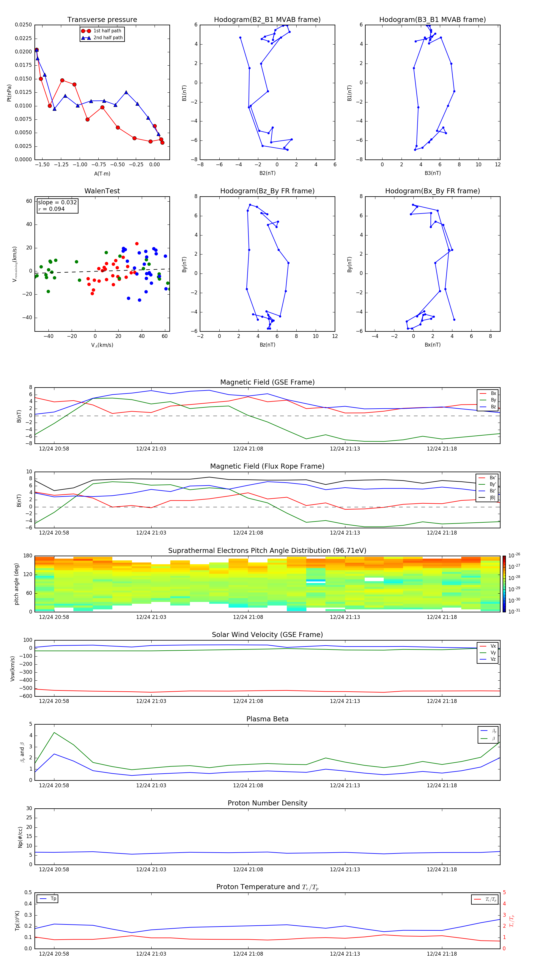The height and width of the screenshot is (980, 535).
Task: Click the red 'Te/Tp' right axis label
Action: point(512,921)
